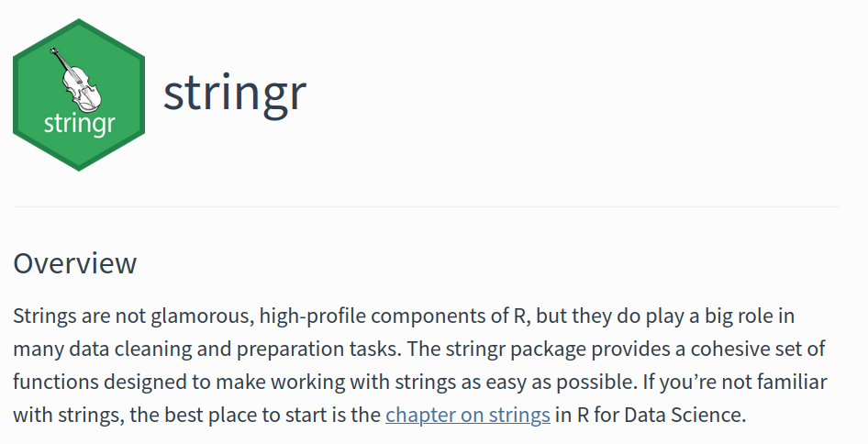Open the "chapter on strings" link
Image resolution: width=868 pixels, height=444 pixels.
467,414
